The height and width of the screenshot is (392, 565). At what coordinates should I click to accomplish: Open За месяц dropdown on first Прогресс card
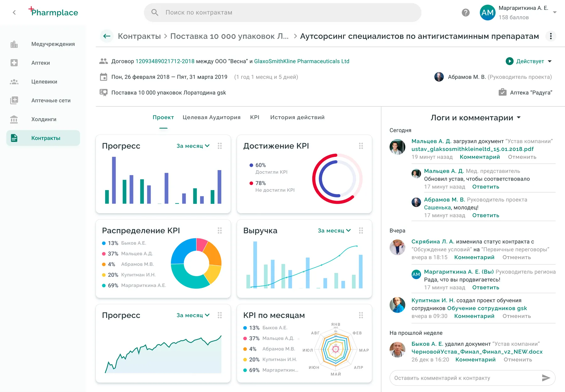193,146
